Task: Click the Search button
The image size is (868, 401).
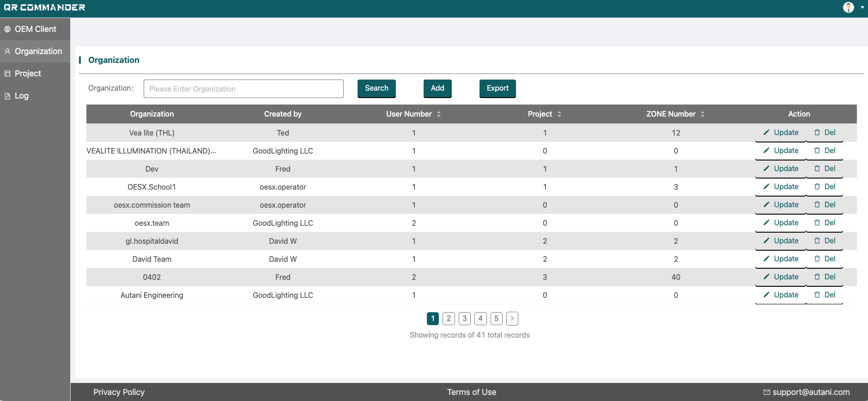Action: point(376,88)
